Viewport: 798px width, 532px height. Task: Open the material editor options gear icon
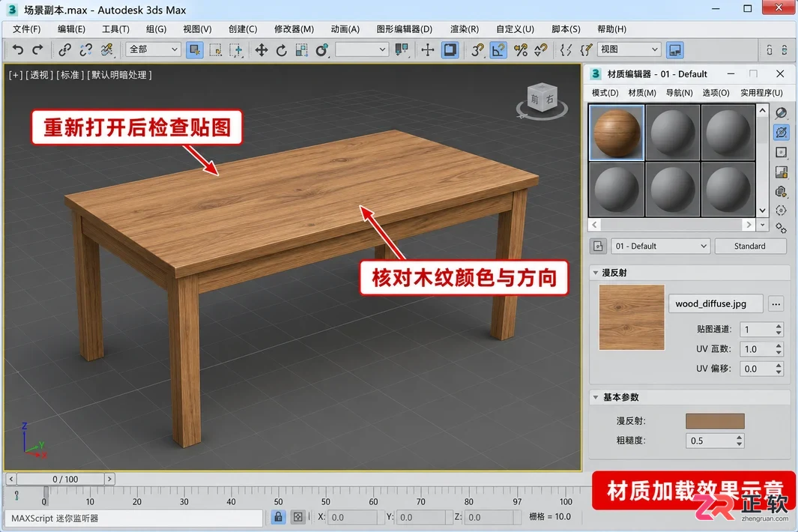point(781,210)
